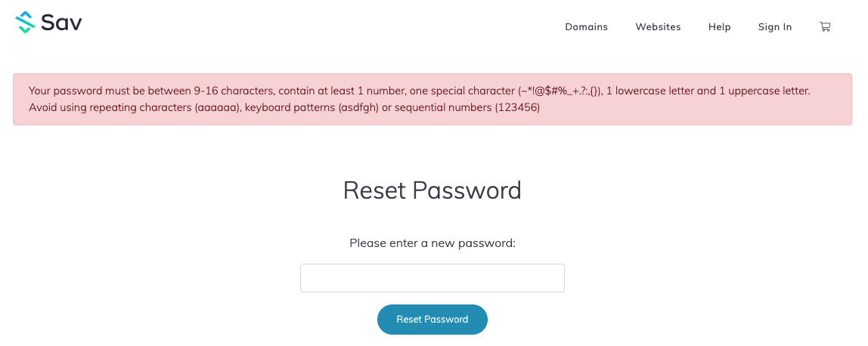Click the "(123456)" sequential numbers example
The width and height of the screenshot is (868, 346).
coord(517,107)
